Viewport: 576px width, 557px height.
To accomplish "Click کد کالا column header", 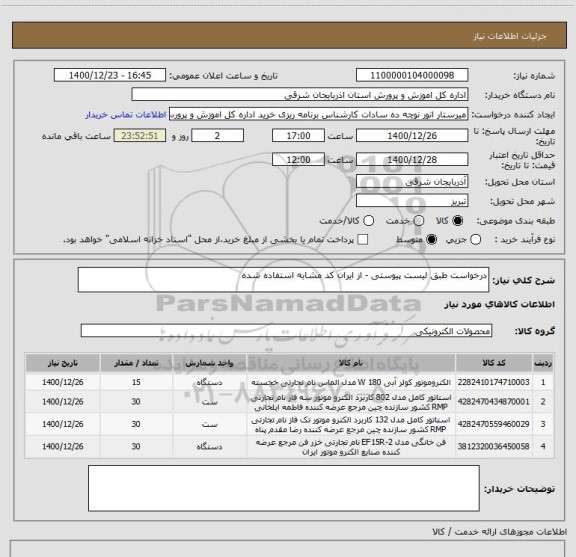I will pyautogui.click(x=494, y=363).
